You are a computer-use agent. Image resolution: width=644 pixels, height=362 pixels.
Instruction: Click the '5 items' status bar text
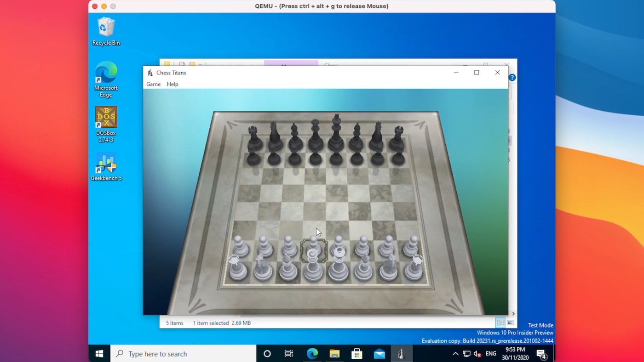point(175,323)
